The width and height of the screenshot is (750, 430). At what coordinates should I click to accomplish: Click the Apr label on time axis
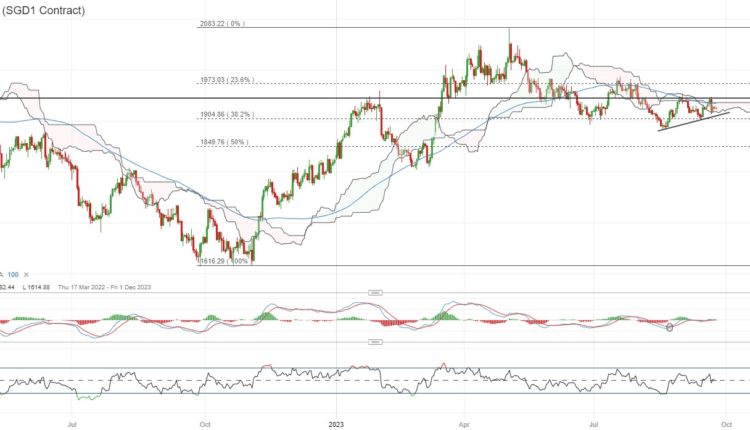[463, 423]
